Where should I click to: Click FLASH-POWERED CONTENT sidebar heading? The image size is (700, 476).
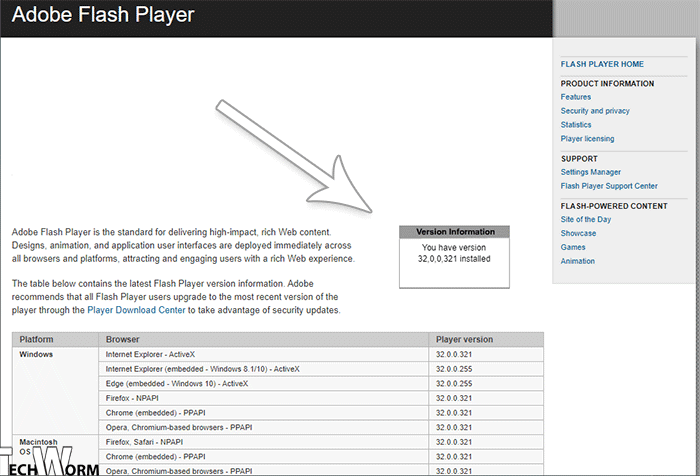[x=614, y=206]
